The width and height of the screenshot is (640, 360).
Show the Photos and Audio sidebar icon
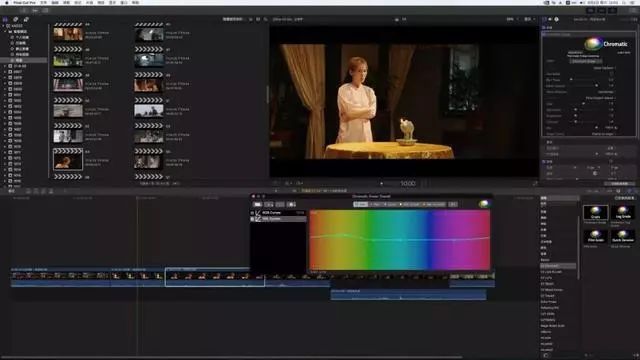[16, 19]
